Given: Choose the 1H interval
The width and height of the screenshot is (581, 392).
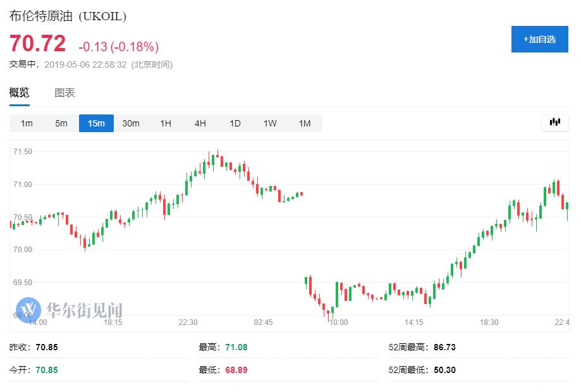Looking at the screenshot, I should point(166,123).
